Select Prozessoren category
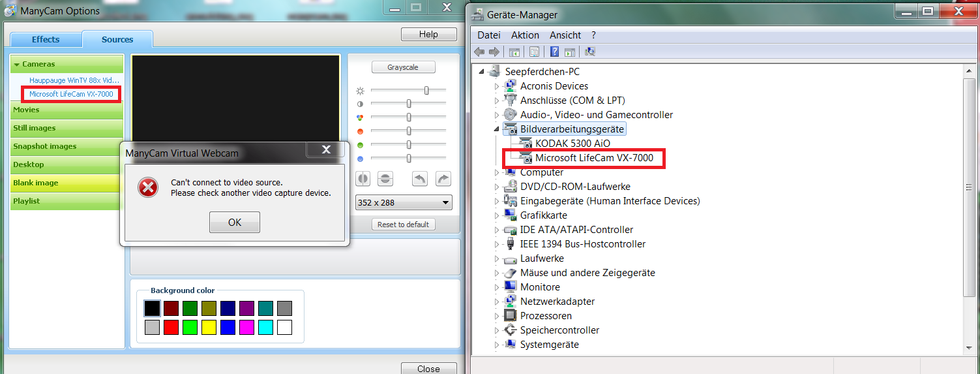 (546, 316)
